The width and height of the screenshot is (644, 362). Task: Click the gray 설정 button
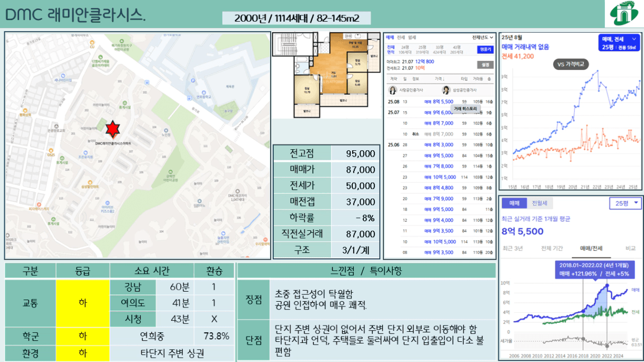point(485,65)
